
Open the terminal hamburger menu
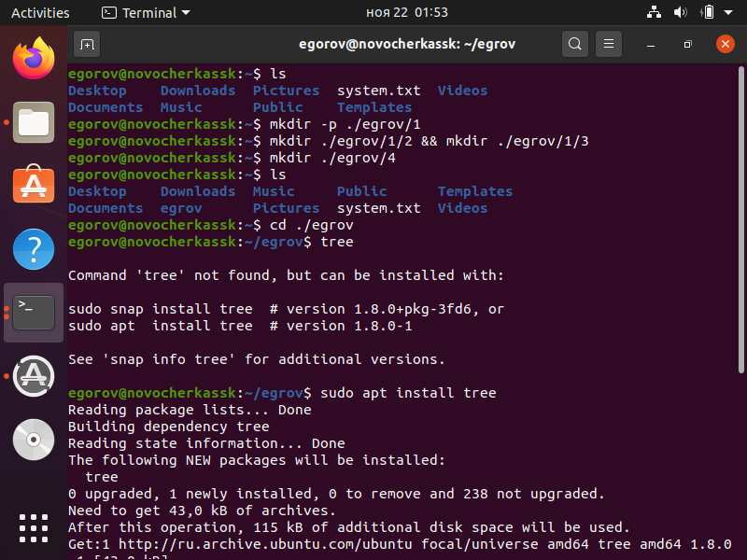(608, 44)
